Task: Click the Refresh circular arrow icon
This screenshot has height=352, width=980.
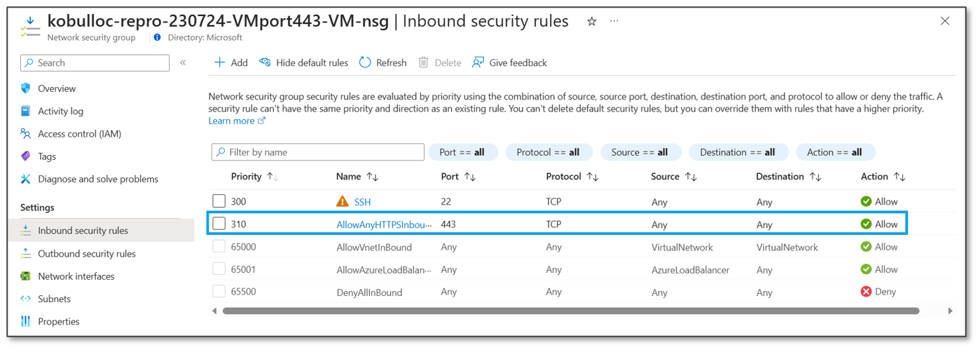Action: [x=365, y=62]
